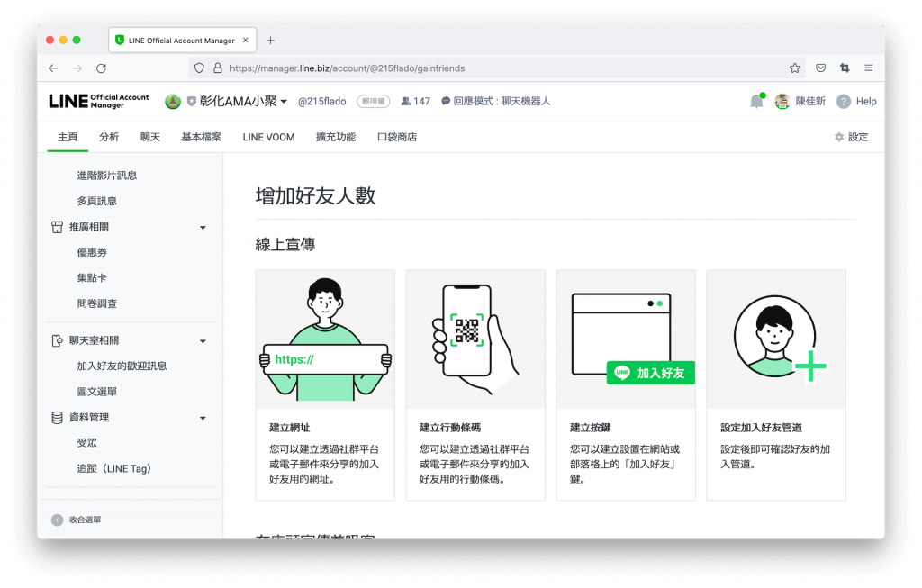Click the 線上宣傳 section heading
Viewport: 922px width, 588px height.
point(285,244)
